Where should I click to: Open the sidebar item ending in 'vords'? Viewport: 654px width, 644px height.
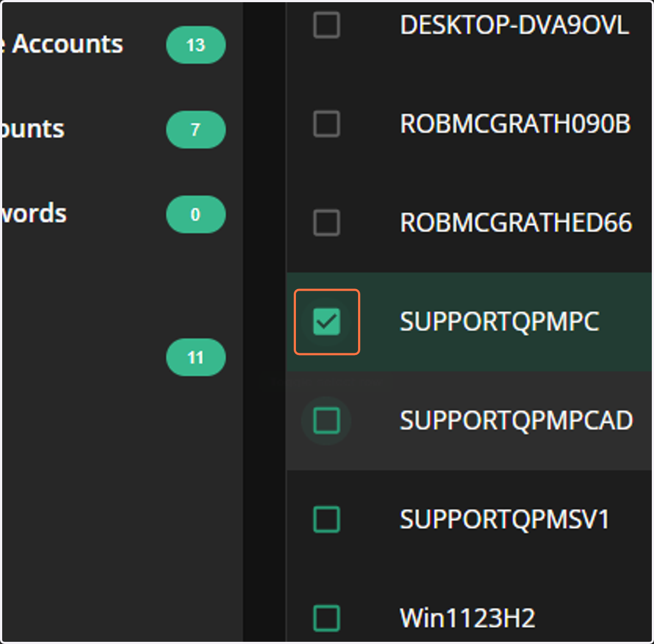coord(34,213)
